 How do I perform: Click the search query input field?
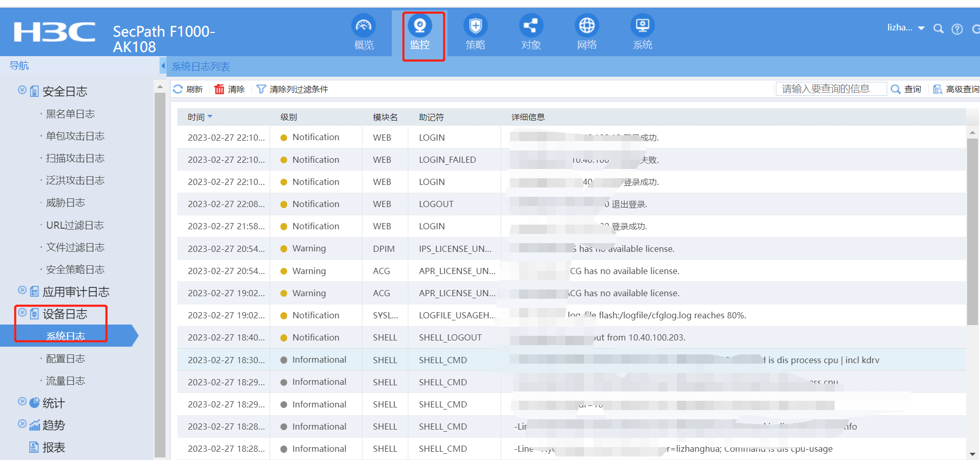(830, 89)
